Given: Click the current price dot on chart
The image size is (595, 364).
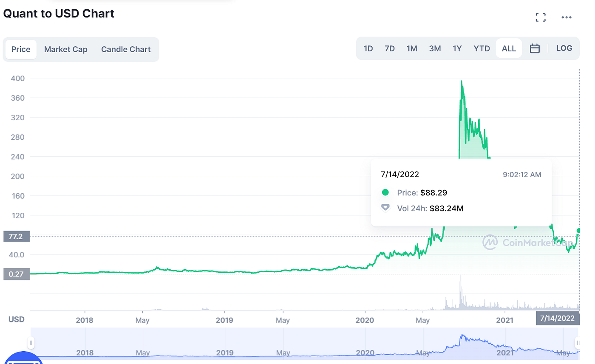Looking at the screenshot, I should pyautogui.click(x=579, y=231).
